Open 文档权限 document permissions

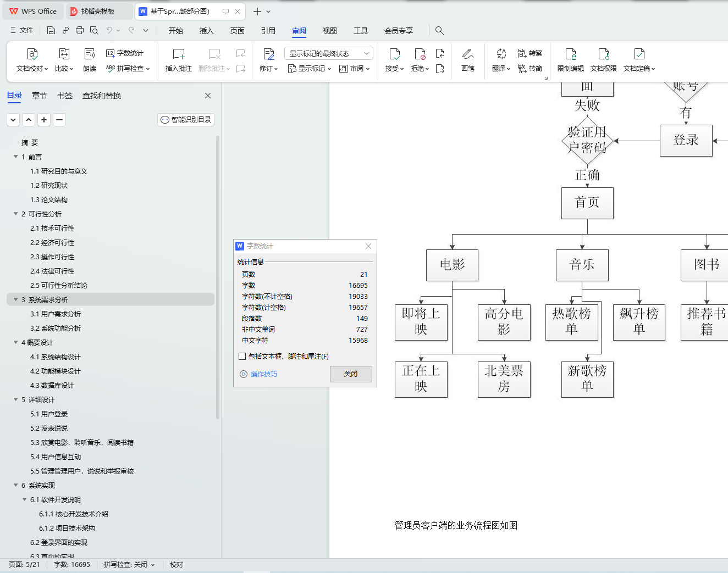604,60
